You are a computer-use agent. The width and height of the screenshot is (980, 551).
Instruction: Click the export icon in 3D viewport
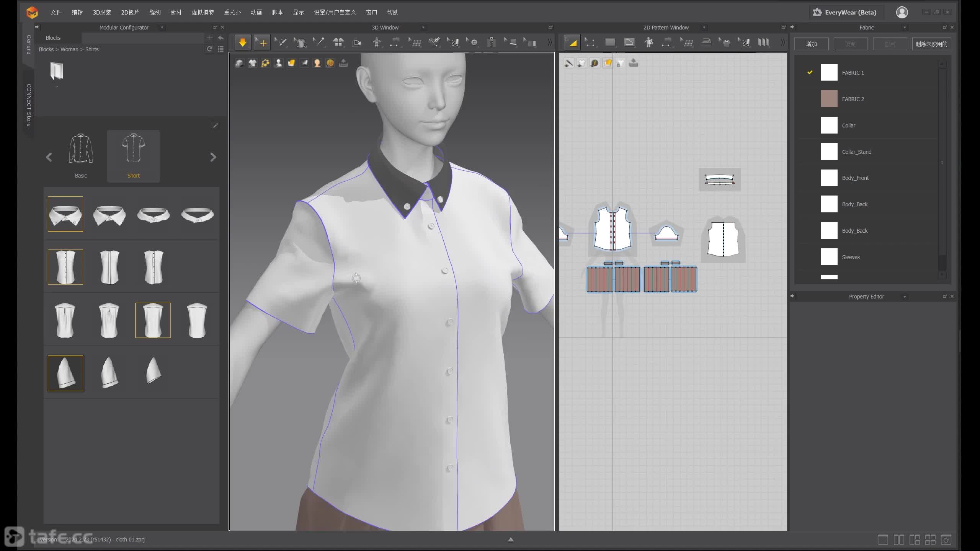[343, 63]
